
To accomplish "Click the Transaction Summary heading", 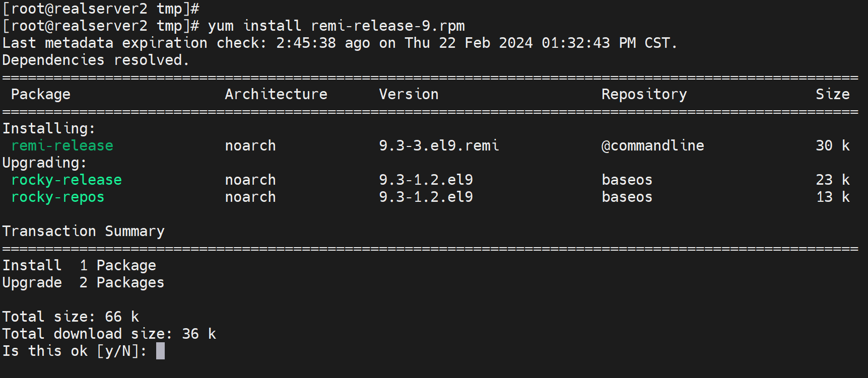I will 83,231.
